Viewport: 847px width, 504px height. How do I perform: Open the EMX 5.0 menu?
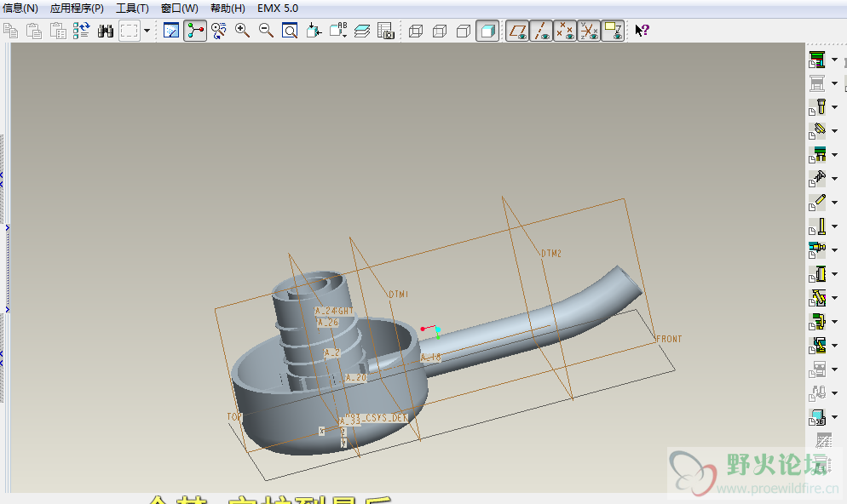click(x=278, y=9)
